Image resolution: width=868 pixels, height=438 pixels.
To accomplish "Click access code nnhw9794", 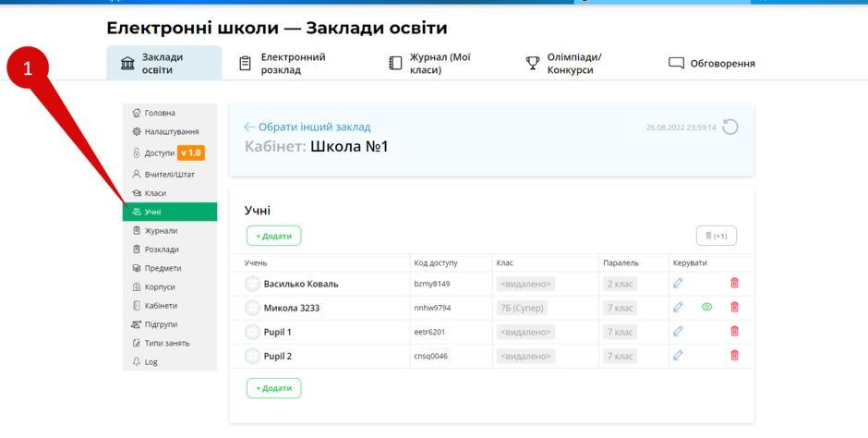I will (x=432, y=308).
